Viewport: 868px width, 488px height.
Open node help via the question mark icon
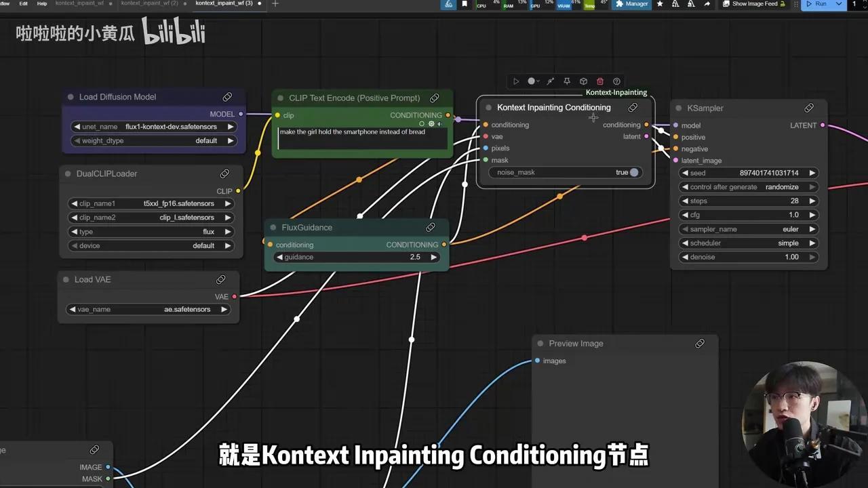tap(616, 81)
